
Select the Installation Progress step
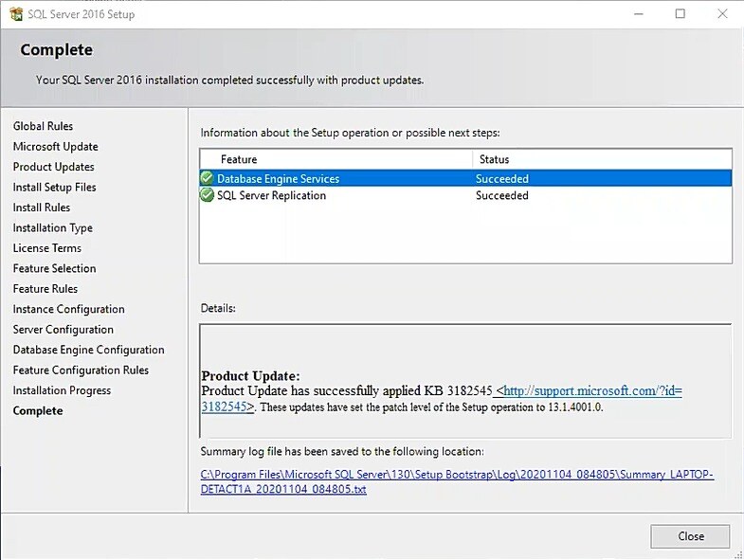(x=62, y=390)
